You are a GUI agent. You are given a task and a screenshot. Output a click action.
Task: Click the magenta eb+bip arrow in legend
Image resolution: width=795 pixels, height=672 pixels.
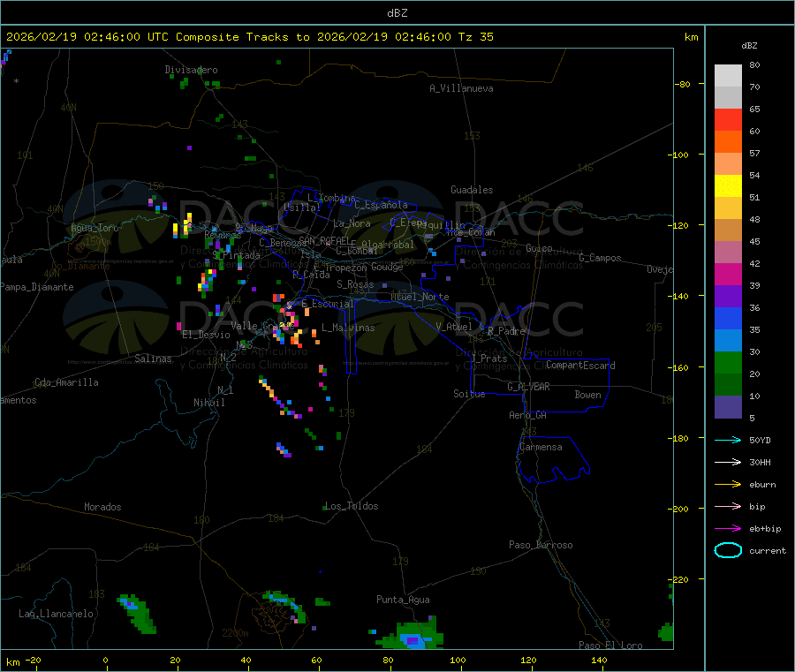[x=728, y=529]
